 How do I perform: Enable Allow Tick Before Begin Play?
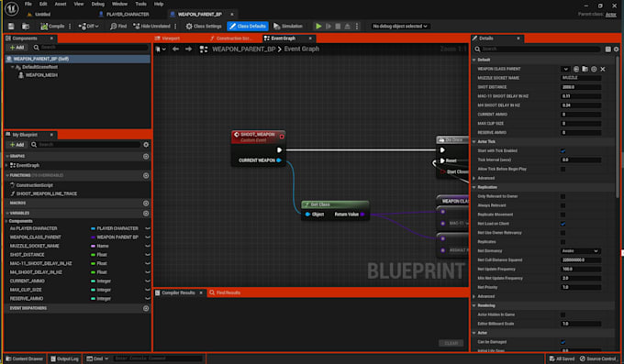[x=563, y=169]
